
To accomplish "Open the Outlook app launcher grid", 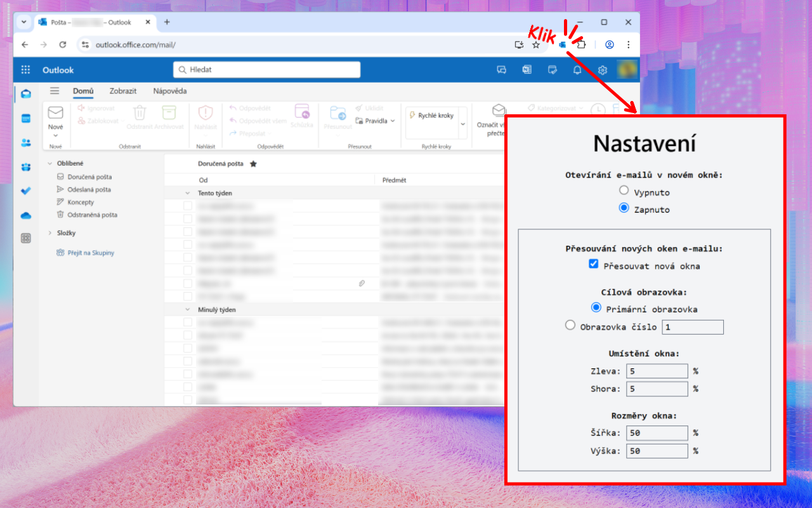I will [x=25, y=70].
